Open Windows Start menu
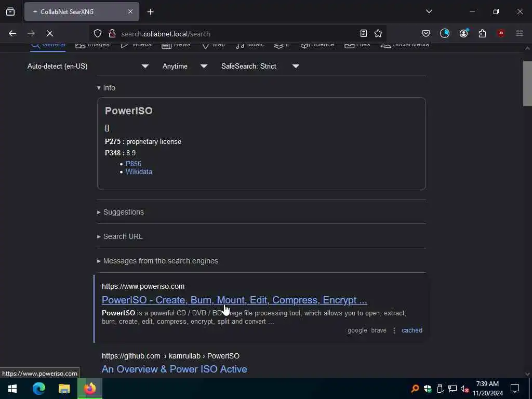This screenshot has width=532, height=399. click(x=12, y=389)
